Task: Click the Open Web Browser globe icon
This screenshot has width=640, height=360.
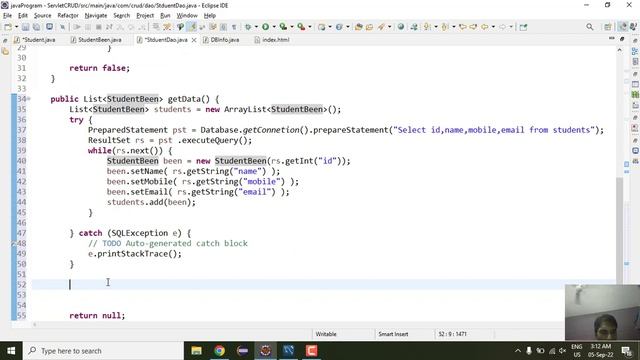Action: point(401,27)
